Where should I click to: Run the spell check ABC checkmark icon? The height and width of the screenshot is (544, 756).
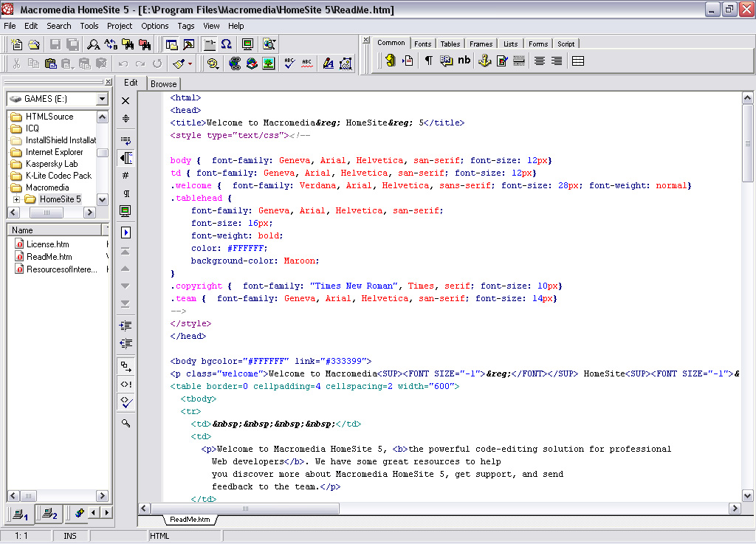coord(290,64)
